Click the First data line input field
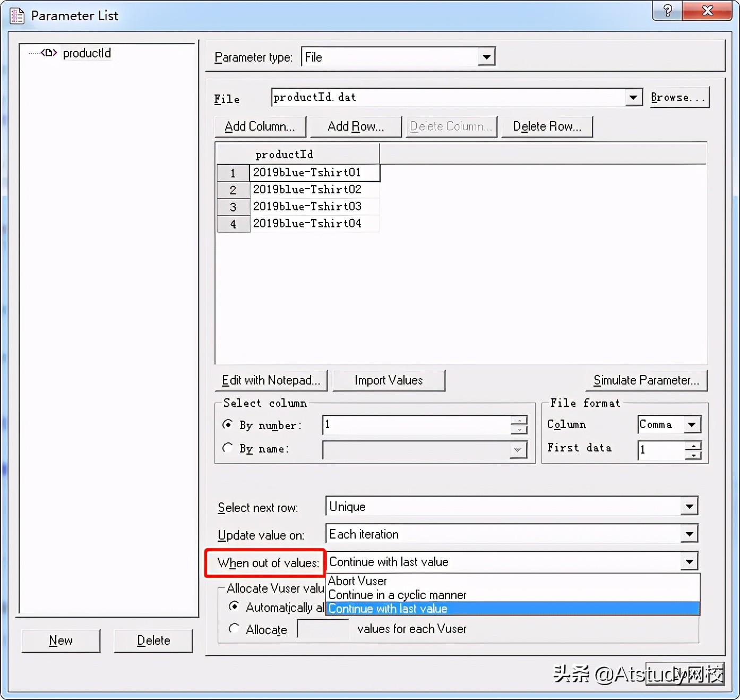The width and height of the screenshot is (740, 700). click(661, 450)
